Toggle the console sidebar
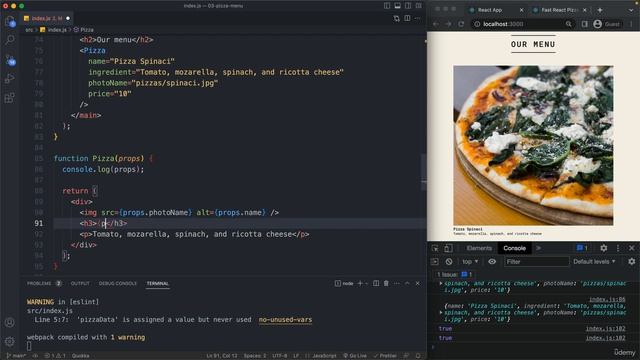 (x=435, y=262)
